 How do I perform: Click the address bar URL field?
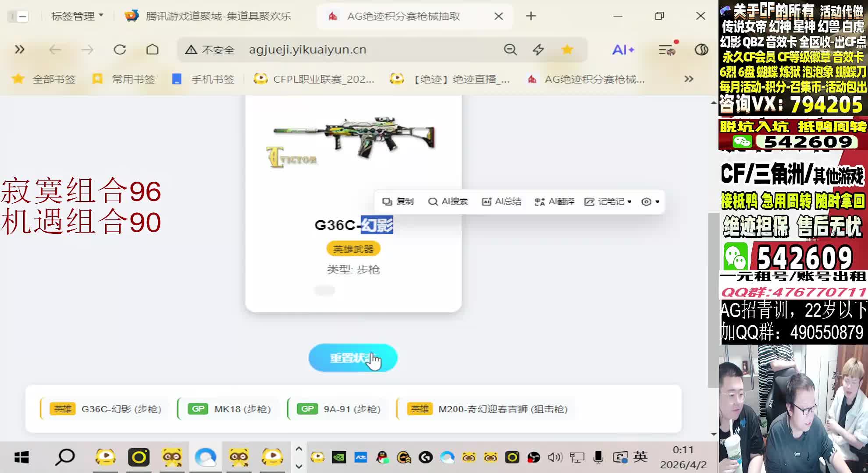coord(308,49)
